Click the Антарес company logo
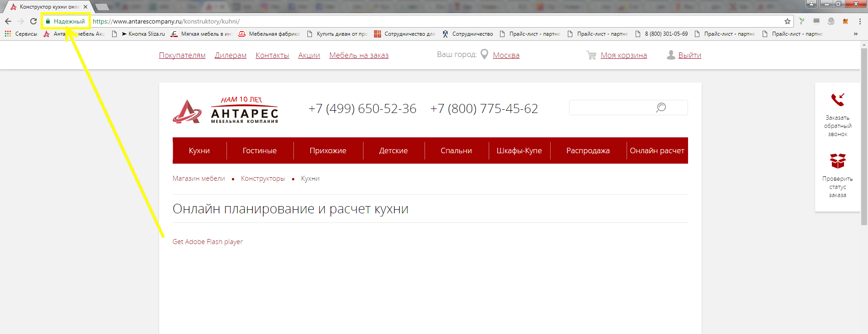This screenshot has width=868, height=334. point(225,110)
